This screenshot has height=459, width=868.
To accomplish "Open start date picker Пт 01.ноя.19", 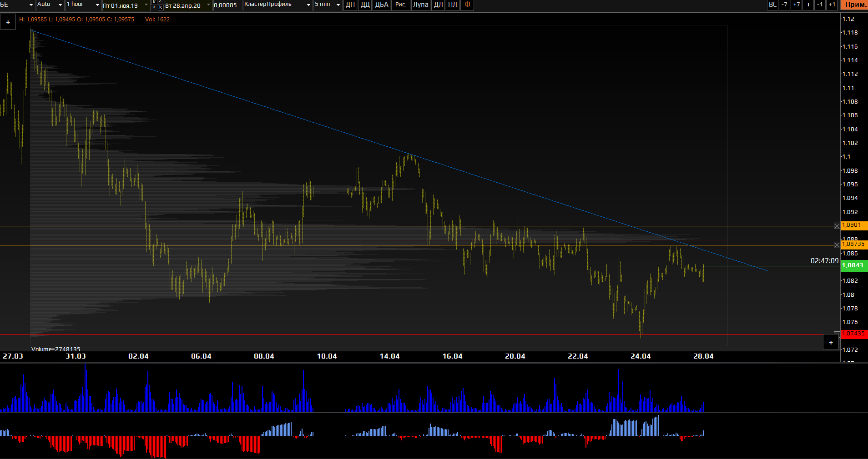I will click(126, 5).
